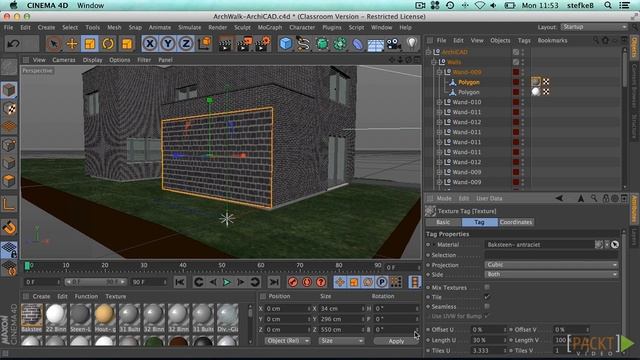Viewport: 640px width, 360px height.
Task: Add a floor environment object
Action: pyautogui.click(x=376, y=44)
